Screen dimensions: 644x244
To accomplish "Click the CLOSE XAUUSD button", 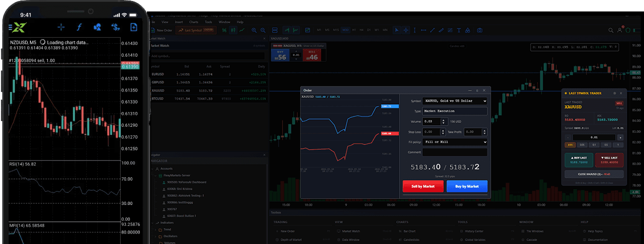I will [x=594, y=174].
